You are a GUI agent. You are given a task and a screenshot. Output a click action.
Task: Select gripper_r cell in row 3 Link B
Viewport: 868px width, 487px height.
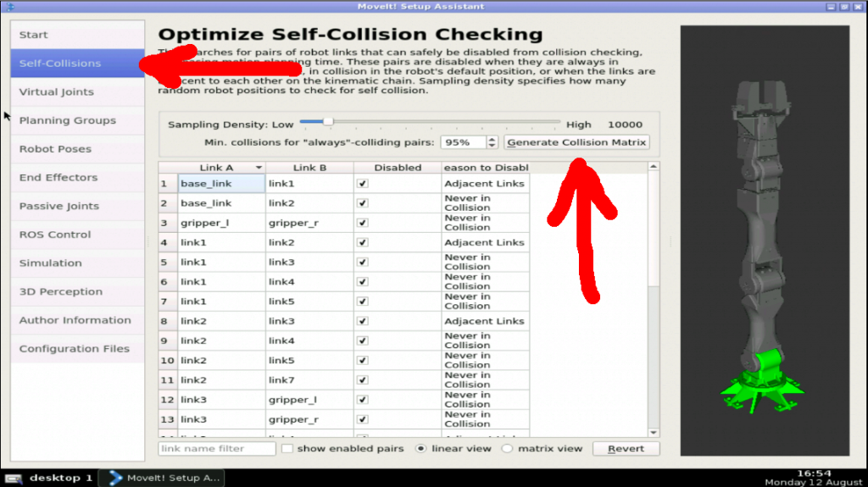coord(309,223)
